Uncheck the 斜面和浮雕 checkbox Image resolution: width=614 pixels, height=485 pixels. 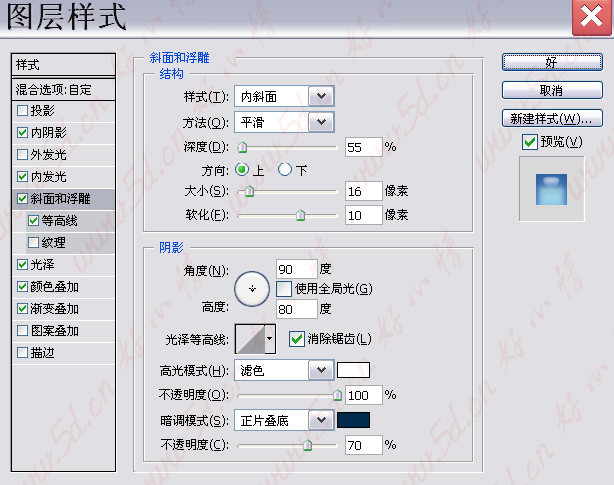tap(22, 198)
